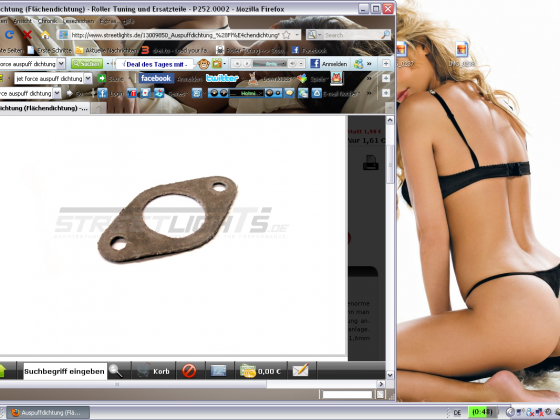Open the twitter toolbar logo
The width and height of the screenshot is (560, 420).
(222, 78)
